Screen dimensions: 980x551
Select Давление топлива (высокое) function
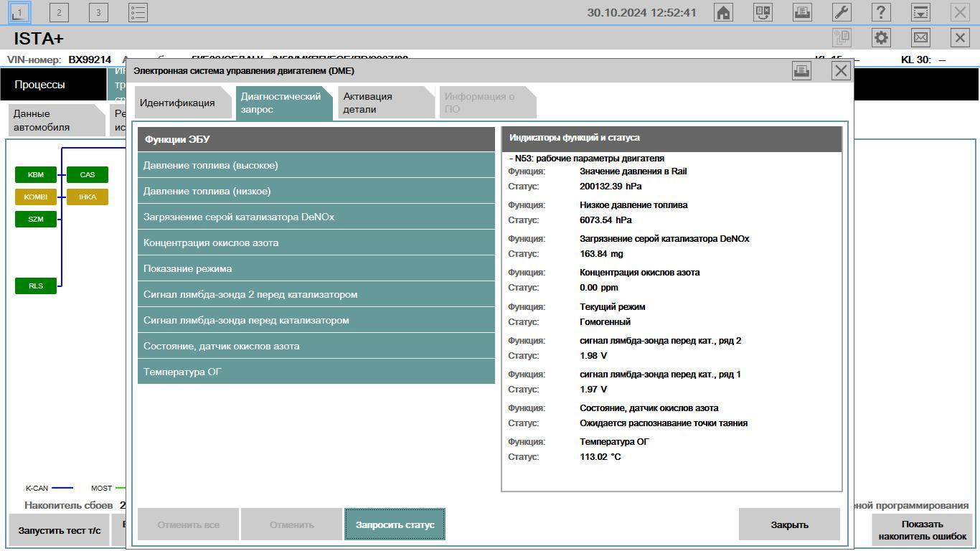pos(316,165)
